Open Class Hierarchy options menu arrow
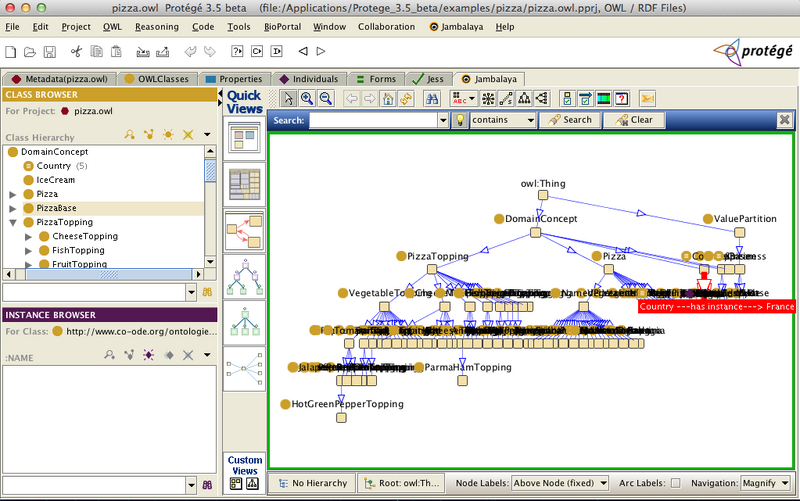Image resolution: width=800 pixels, height=501 pixels. coord(207,135)
